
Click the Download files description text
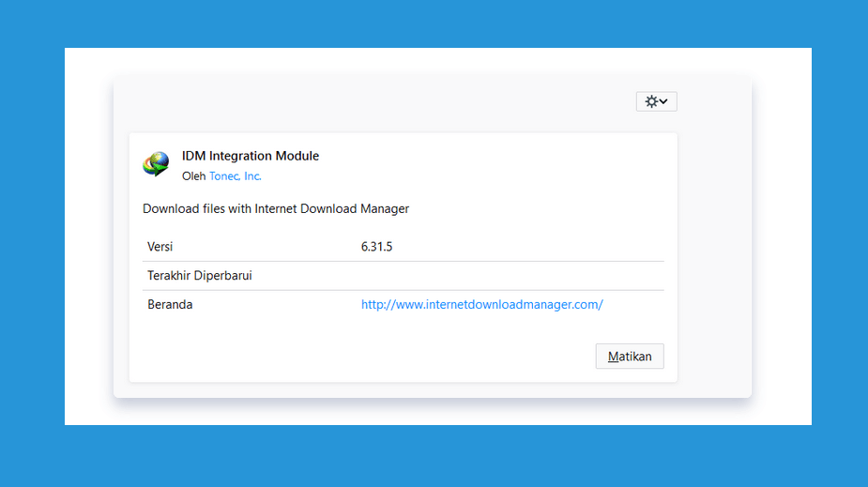pyautogui.click(x=276, y=208)
